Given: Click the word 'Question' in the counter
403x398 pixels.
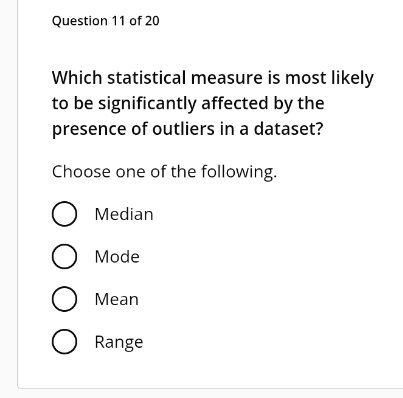Looking at the screenshot, I should [80, 21].
